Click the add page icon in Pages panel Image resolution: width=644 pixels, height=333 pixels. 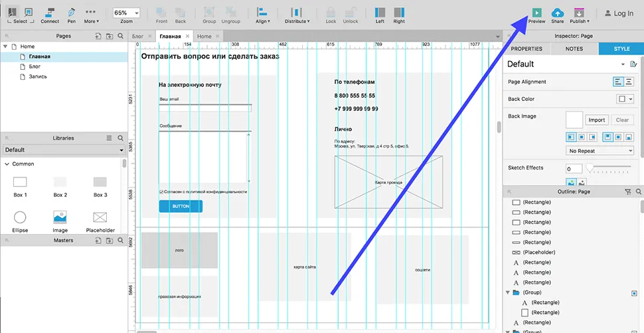click(x=98, y=36)
